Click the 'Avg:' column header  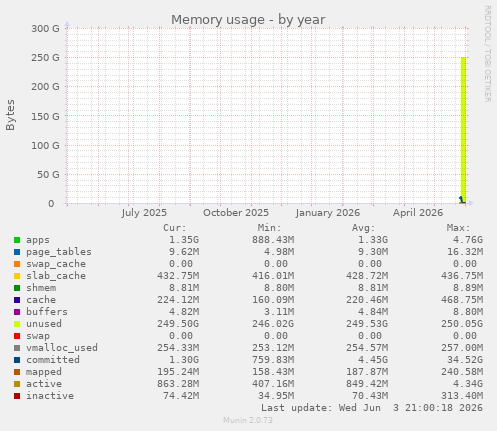tap(364, 228)
